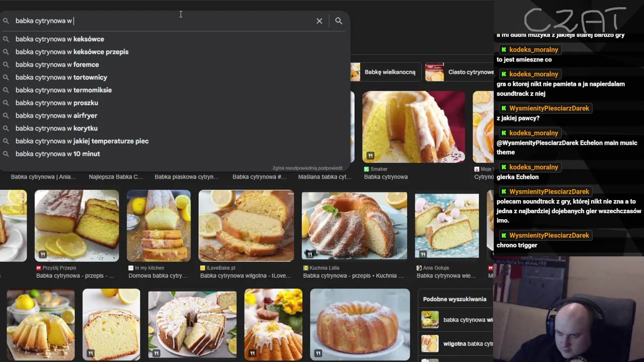Open related search 'babka cytrynowa wi...'
Viewport: 644px width, 362px height.
(457, 320)
